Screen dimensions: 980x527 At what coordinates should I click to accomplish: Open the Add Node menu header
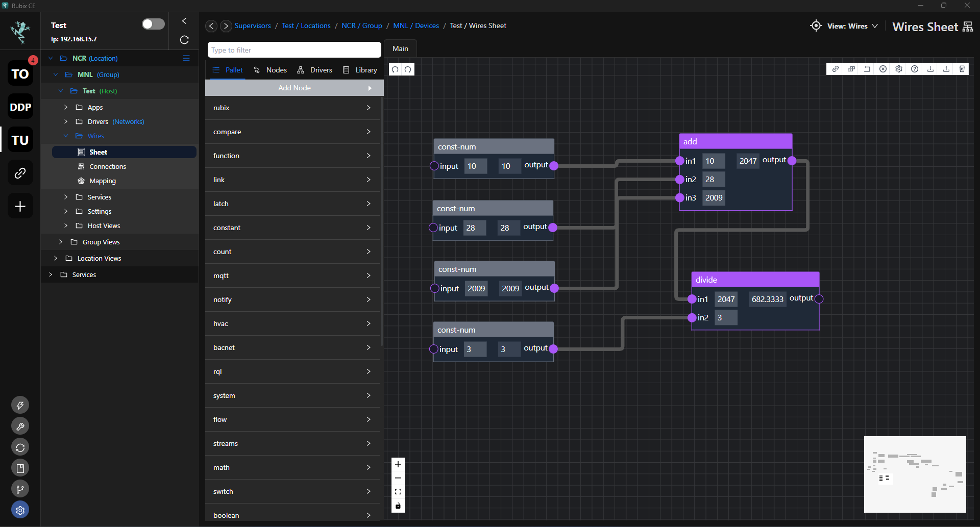(x=295, y=88)
